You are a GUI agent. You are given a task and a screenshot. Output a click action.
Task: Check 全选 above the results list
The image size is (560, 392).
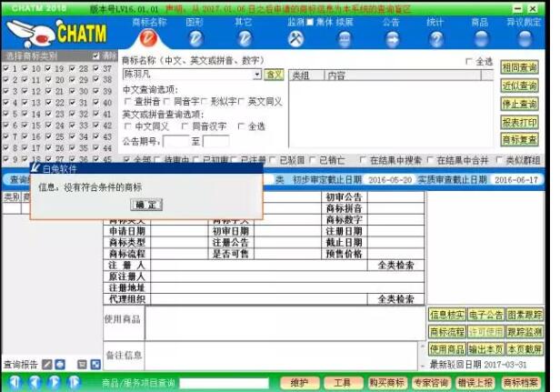point(468,62)
